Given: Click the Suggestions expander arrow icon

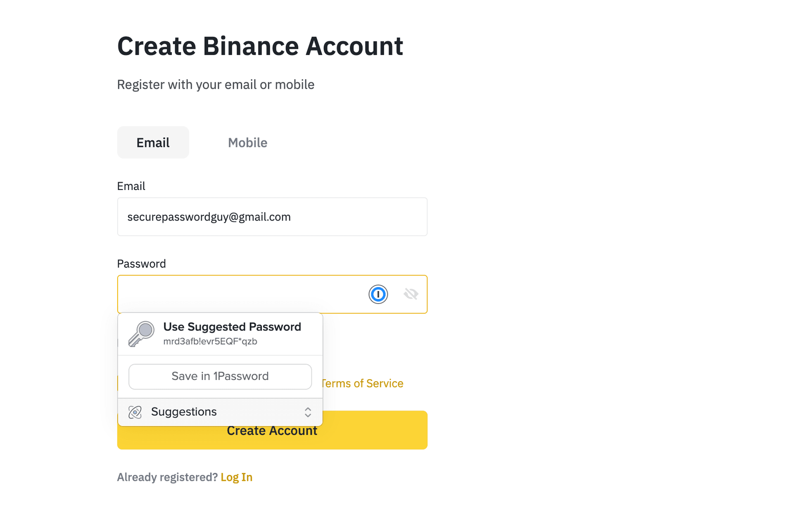Looking at the screenshot, I should (307, 411).
